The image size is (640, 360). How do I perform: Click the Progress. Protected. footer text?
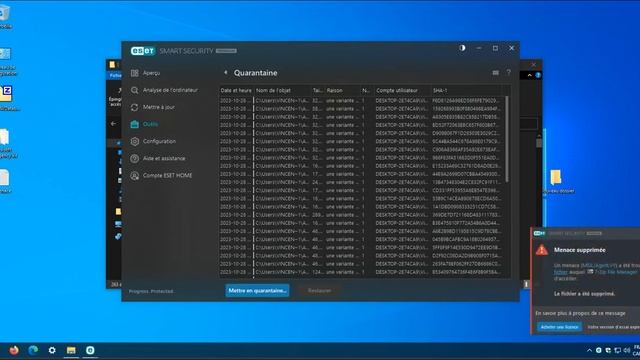coord(151,291)
